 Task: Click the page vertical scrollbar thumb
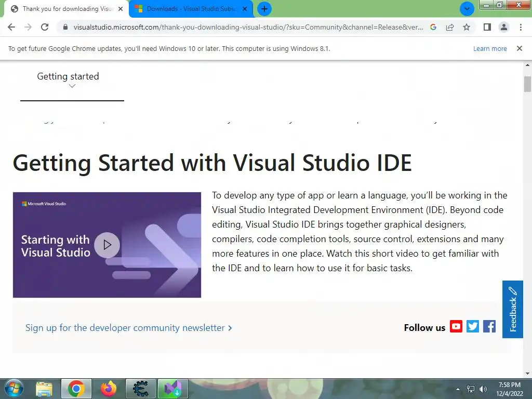point(527,84)
